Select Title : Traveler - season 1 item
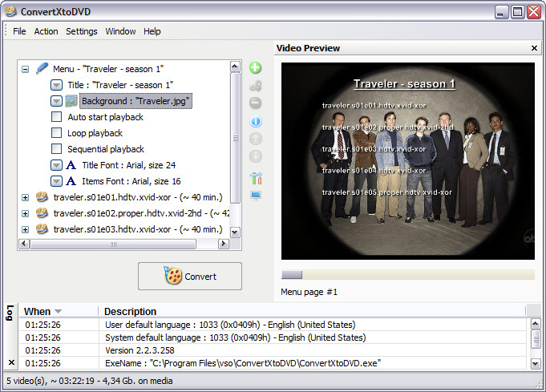The width and height of the screenshot is (546, 392). pyautogui.click(x=120, y=85)
